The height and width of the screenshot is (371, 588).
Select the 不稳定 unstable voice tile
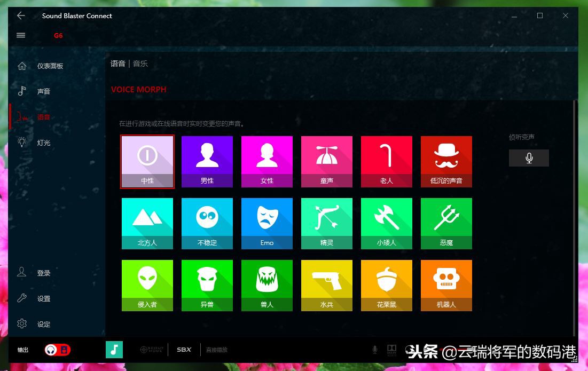coord(207,224)
